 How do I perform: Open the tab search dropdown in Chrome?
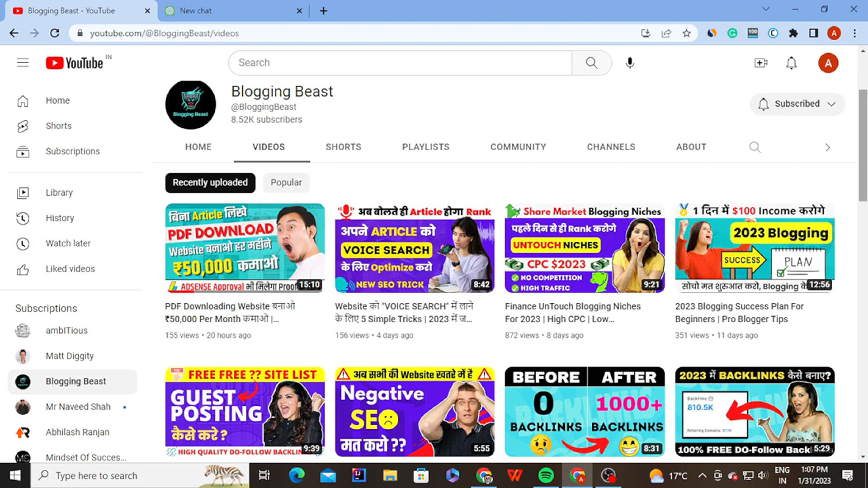coord(766,9)
